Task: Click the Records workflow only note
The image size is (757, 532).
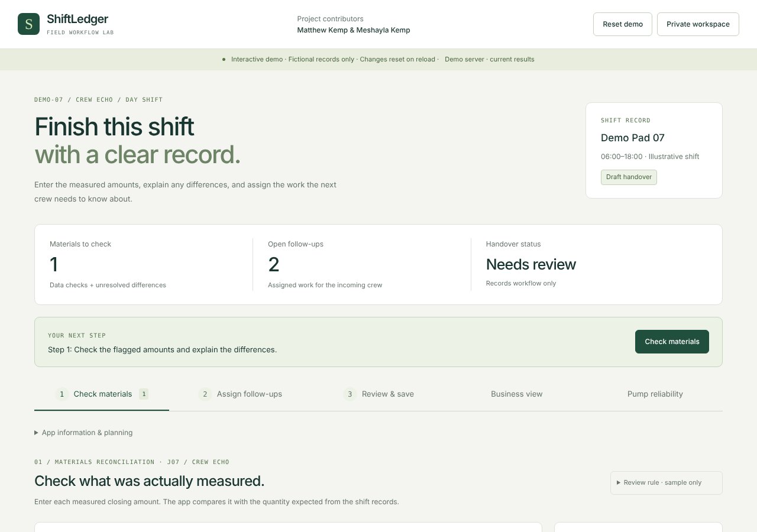Action: [x=521, y=283]
